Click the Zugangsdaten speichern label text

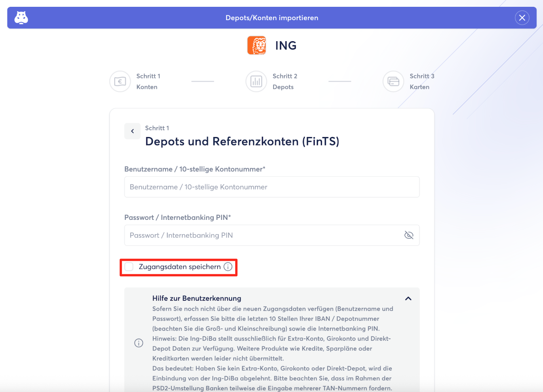point(179,267)
